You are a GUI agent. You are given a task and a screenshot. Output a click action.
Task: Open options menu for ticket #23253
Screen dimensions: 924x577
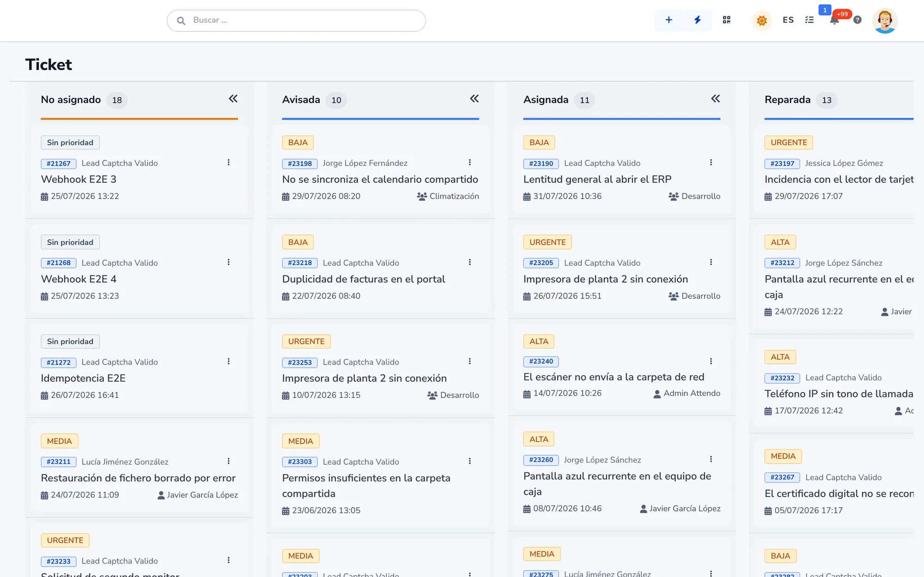[x=470, y=362]
